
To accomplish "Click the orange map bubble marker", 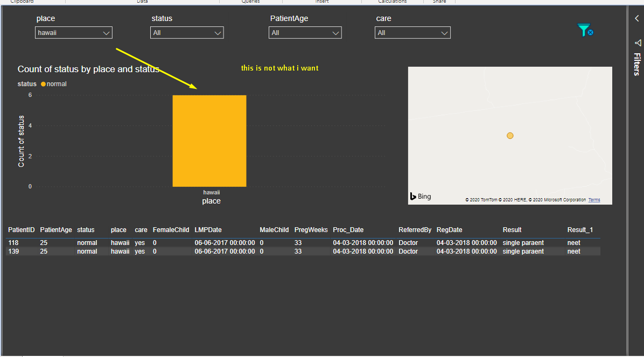I will pyautogui.click(x=510, y=136).
